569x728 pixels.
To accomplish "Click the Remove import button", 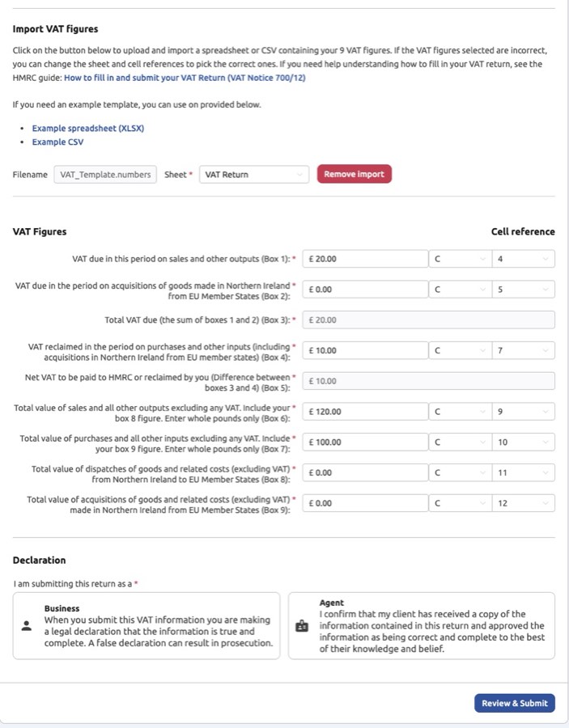I will (x=354, y=174).
